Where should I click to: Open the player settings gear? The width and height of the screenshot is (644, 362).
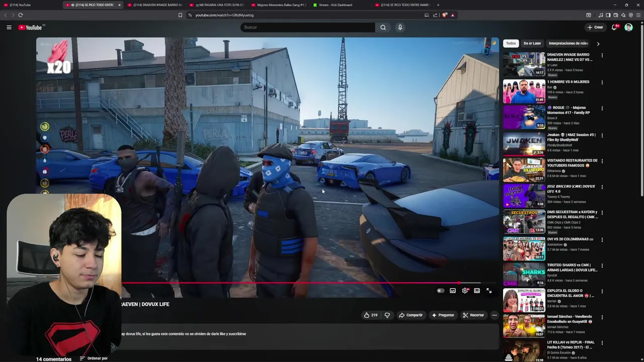(x=465, y=291)
